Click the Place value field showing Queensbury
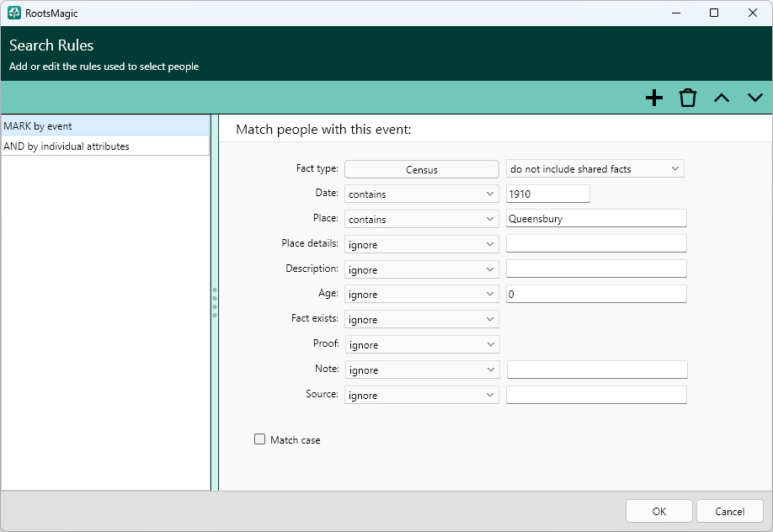This screenshot has width=773, height=532. pos(596,218)
